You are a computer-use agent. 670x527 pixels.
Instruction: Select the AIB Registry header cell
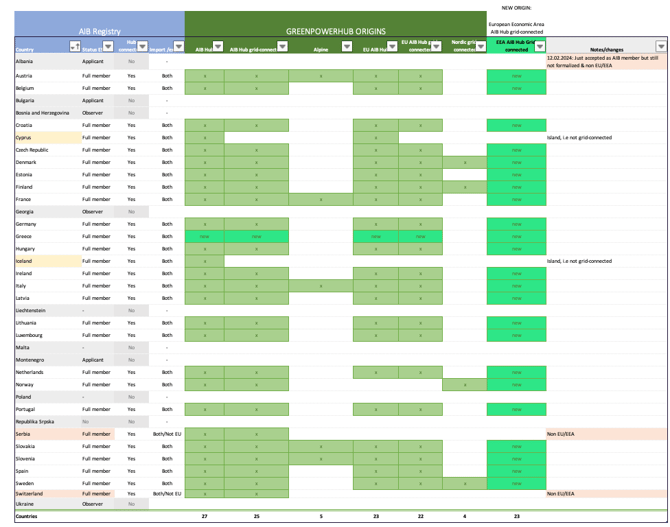pos(100,24)
